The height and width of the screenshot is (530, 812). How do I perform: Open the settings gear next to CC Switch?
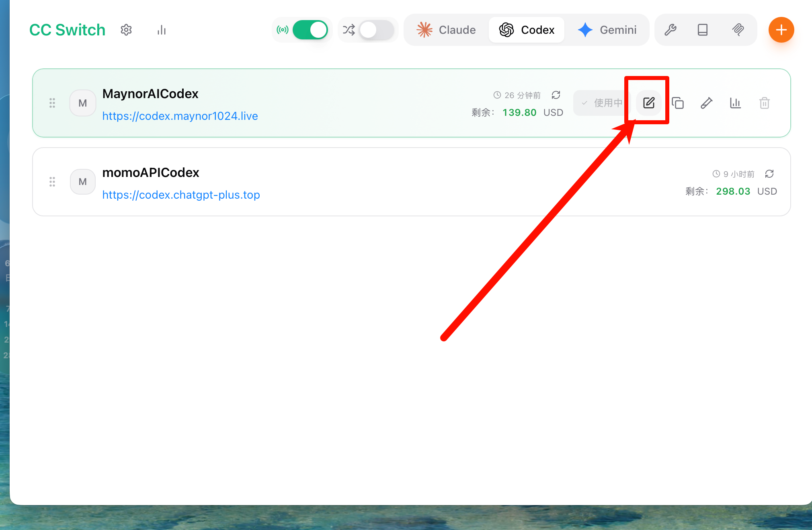click(126, 30)
